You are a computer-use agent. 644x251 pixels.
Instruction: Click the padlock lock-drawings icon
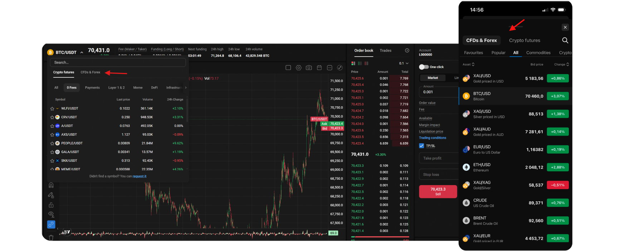pyautogui.click(x=51, y=205)
